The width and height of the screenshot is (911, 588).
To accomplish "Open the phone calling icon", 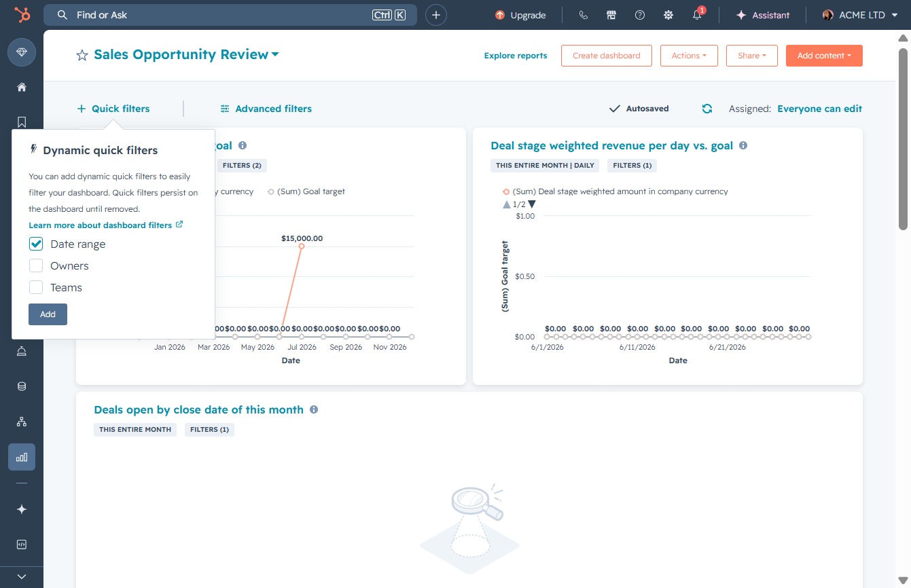I will coord(583,15).
